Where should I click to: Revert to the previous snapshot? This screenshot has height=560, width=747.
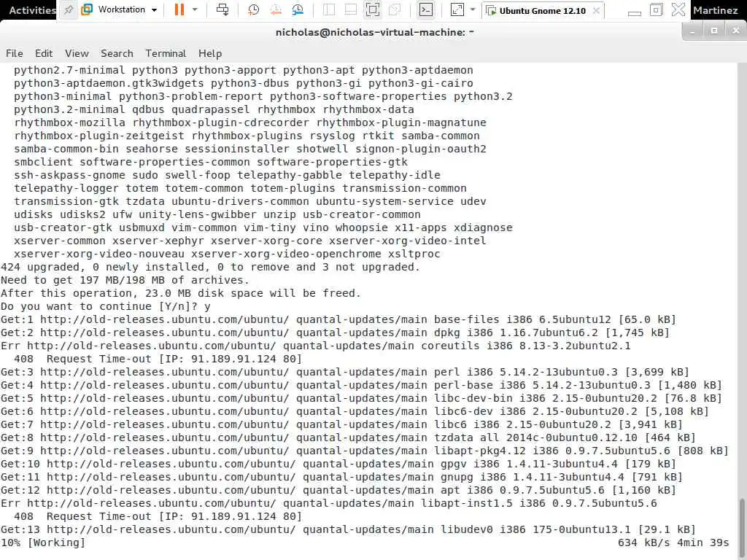point(275,9)
